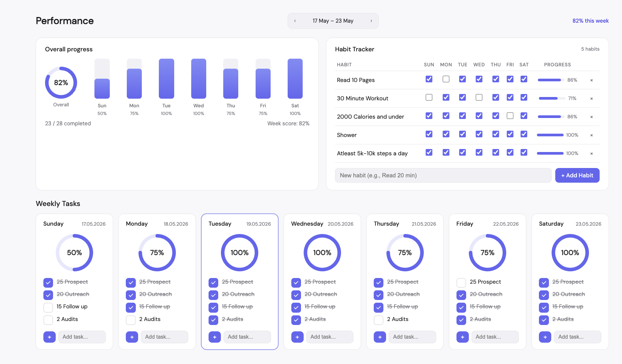Click the plus button on Sunday's card
The image size is (622, 364).
[x=49, y=337]
